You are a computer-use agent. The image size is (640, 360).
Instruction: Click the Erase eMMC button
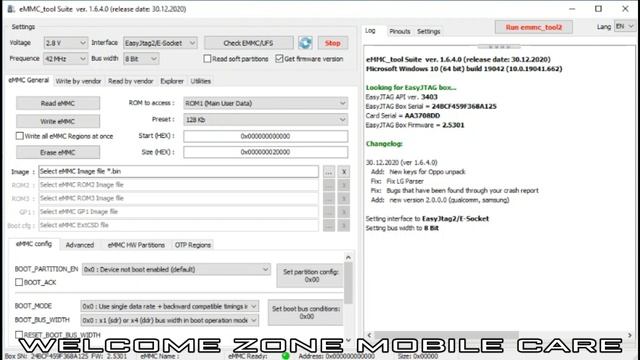point(58,152)
